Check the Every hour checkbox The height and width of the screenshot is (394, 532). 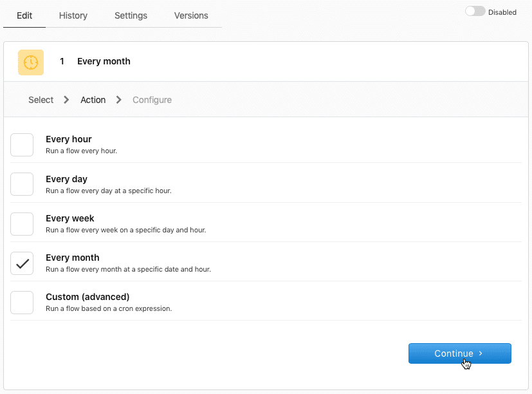pyautogui.click(x=22, y=145)
